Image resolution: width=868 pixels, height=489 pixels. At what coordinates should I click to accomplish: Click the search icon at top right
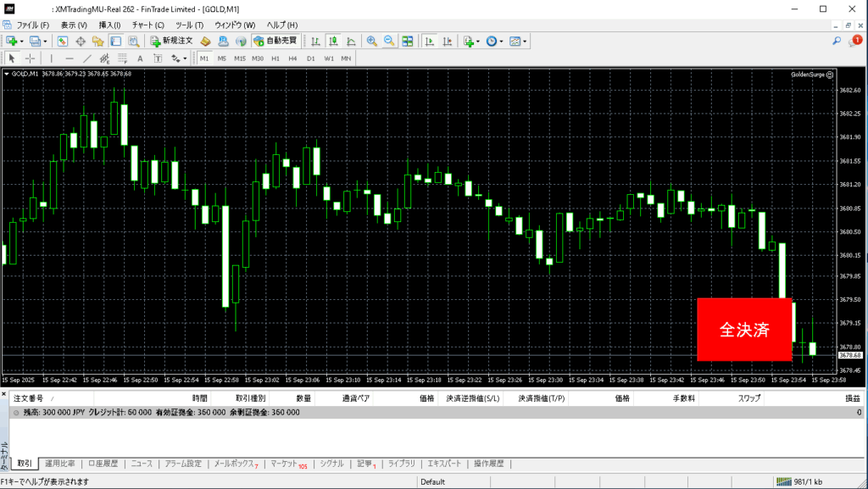click(837, 41)
